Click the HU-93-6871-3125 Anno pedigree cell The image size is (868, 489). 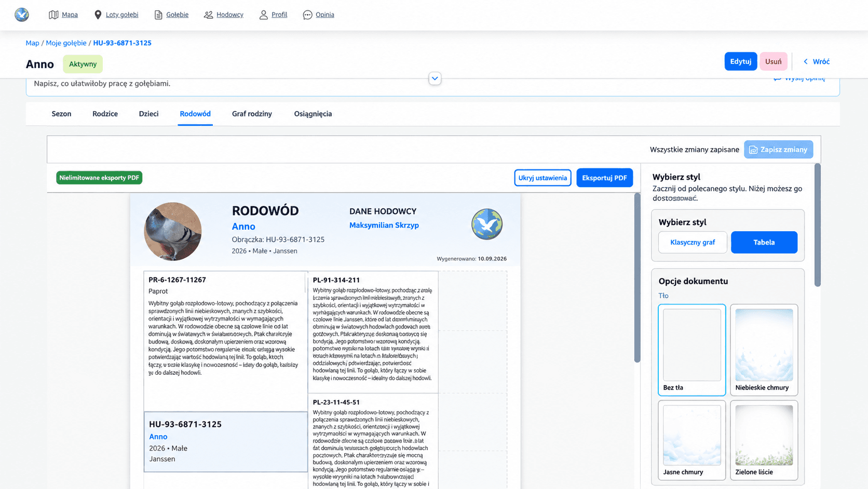pos(226,442)
